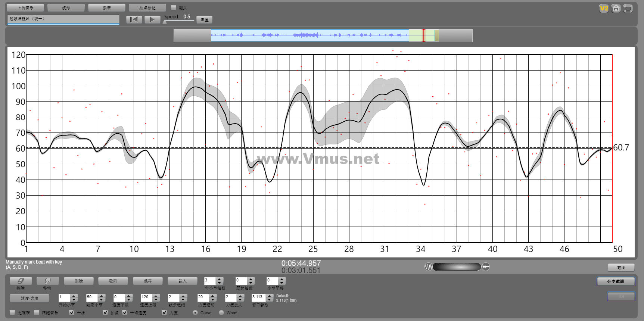Open the 波形 waveform view
The width and height of the screenshot is (644, 321).
(66, 7)
